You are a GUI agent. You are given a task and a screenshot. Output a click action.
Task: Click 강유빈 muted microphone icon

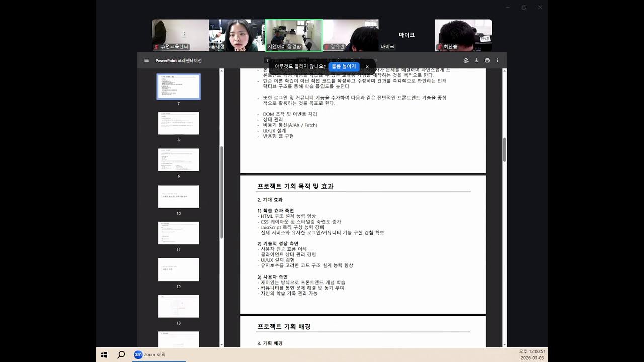[327, 47]
